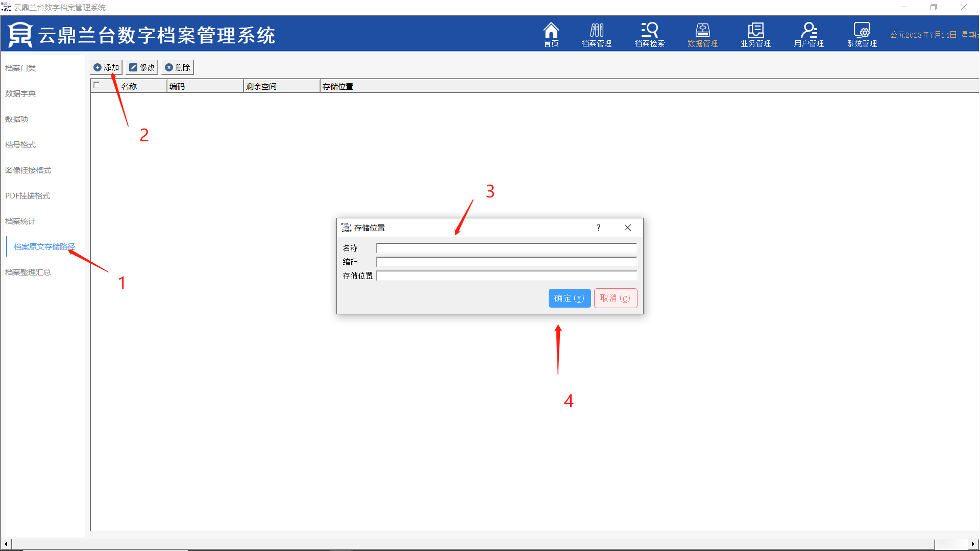Screen dimensions: 980x551
Task: Click the 删除 delete toolbar button
Action: click(x=178, y=67)
